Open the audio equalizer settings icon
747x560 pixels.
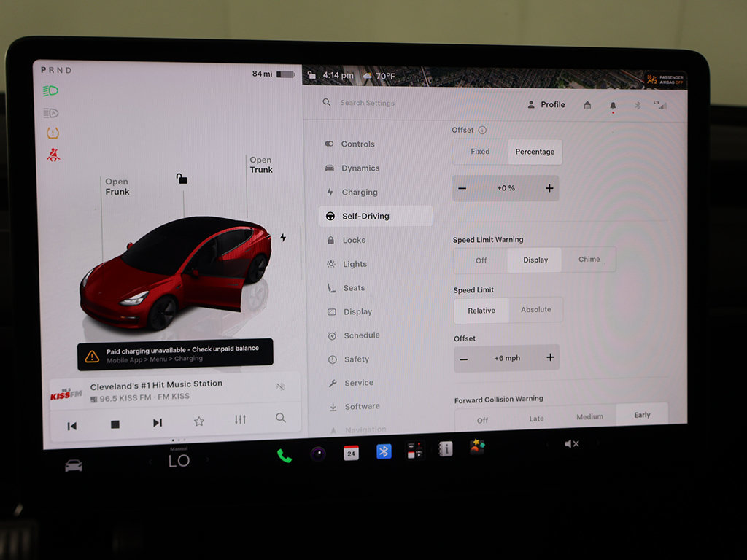click(240, 419)
